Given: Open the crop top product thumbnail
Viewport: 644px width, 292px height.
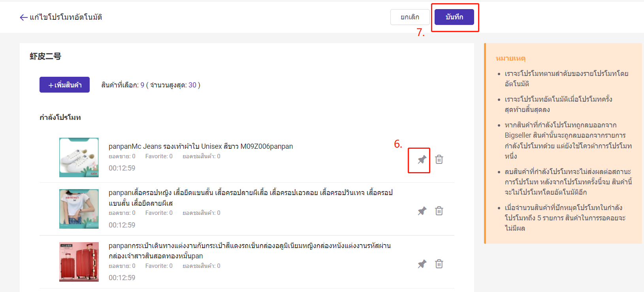Looking at the screenshot, I should click(x=79, y=209).
